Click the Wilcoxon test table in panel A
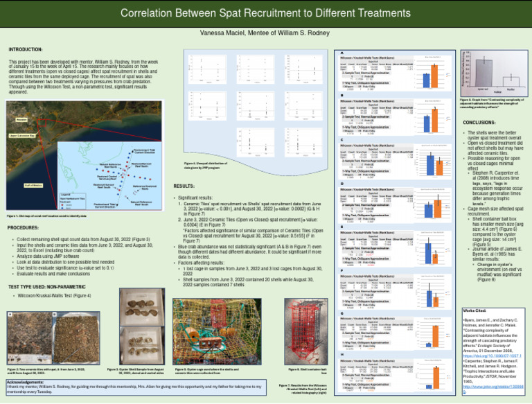The width and height of the screenshot is (532, 404). (x=377, y=73)
